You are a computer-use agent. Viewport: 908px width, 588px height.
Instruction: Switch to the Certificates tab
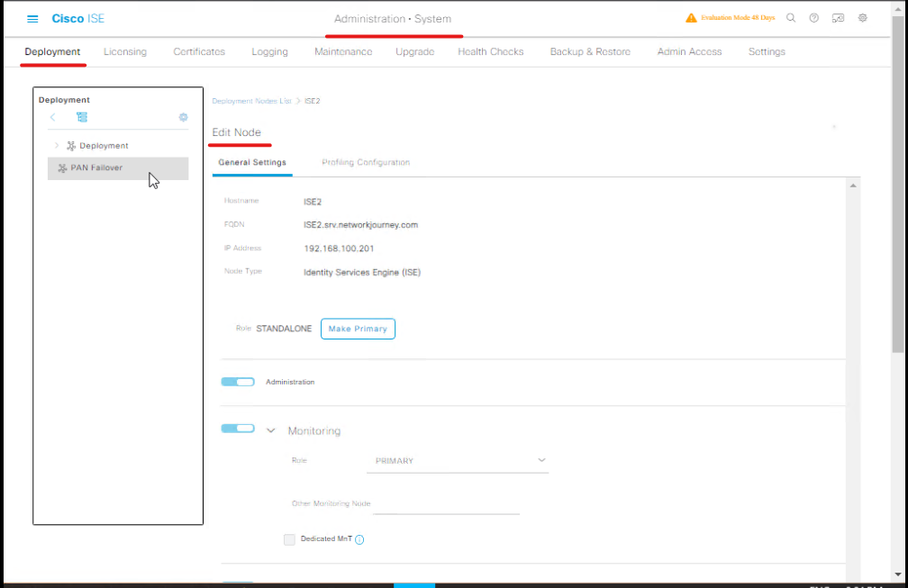tap(199, 51)
